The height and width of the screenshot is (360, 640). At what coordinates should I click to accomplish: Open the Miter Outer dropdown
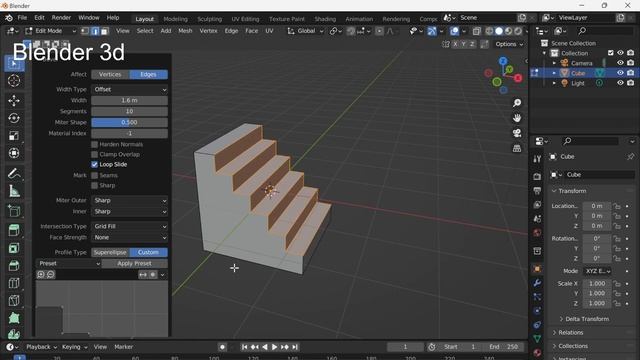point(129,200)
